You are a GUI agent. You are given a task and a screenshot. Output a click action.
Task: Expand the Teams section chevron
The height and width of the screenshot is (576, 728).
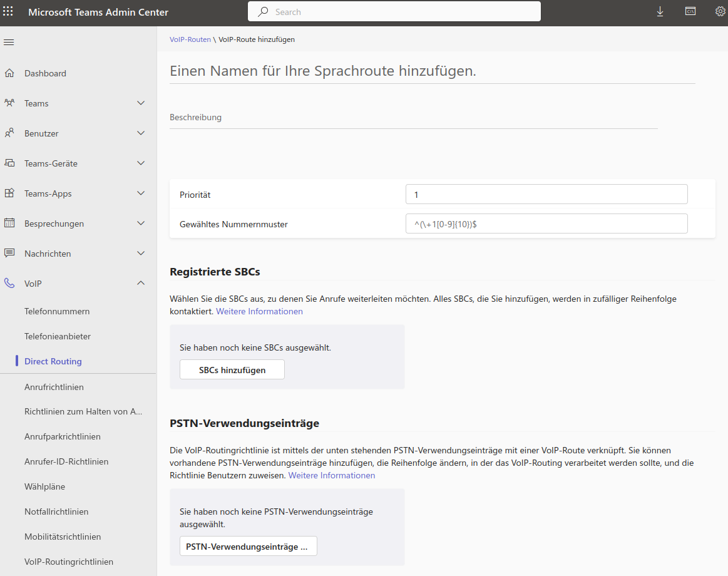pos(141,103)
